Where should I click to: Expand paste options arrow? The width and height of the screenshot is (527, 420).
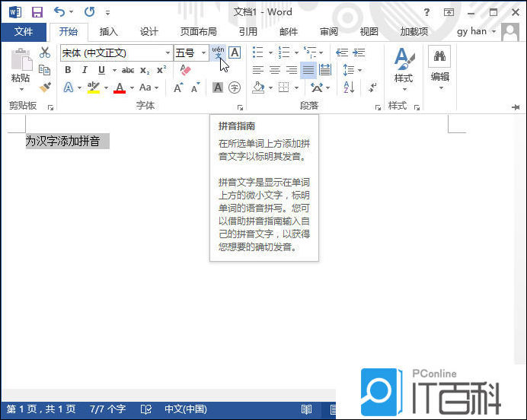pyautogui.click(x=21, y=89)
